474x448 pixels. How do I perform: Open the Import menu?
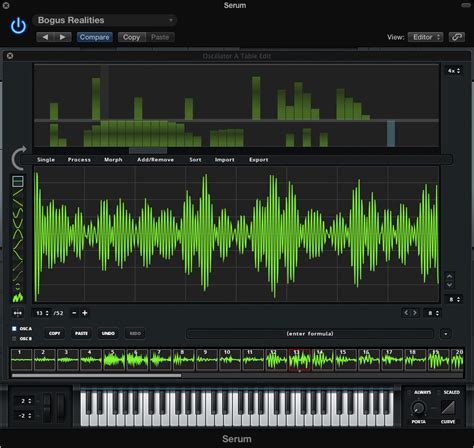pos(224,160)
